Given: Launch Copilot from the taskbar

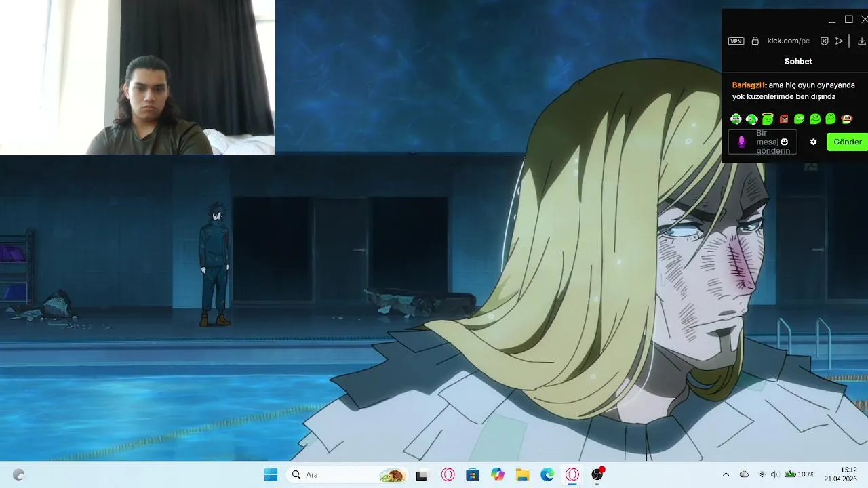Looking at the screenshot, I should pyautogui.click(x=498, y=474).
